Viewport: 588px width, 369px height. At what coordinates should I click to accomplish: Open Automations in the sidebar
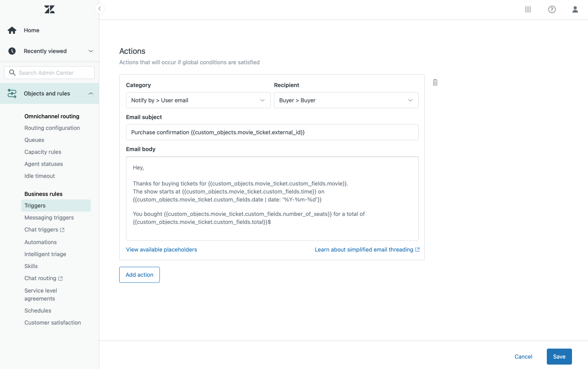click(x=40, y=242)
